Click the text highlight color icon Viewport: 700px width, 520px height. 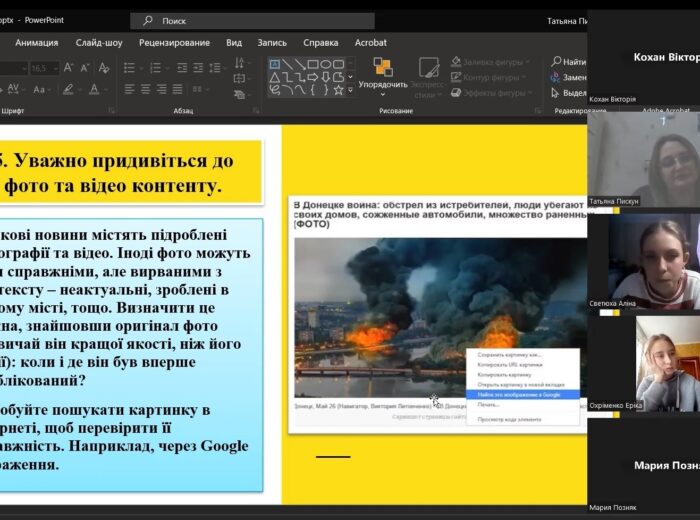(x=70, y=90)
